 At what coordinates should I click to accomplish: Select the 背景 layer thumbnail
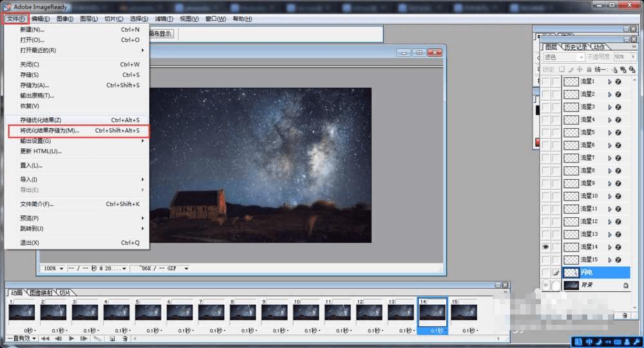pyautogui.click(x=571, y=285)
